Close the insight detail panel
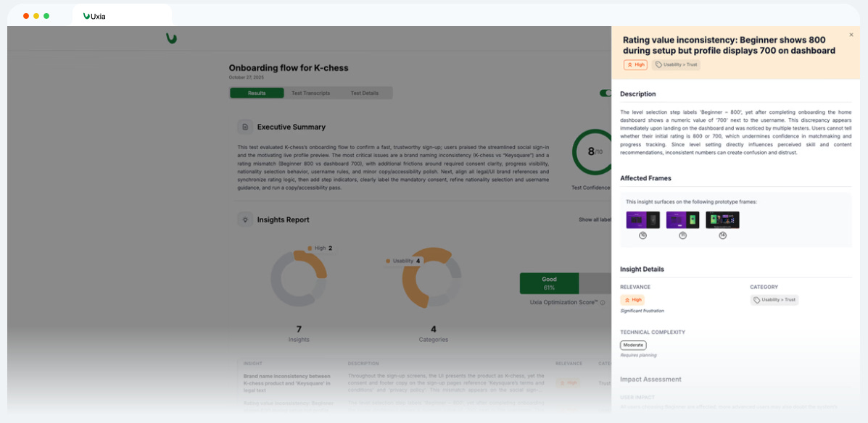Viewport: 868px width, 423px height. 851,35
